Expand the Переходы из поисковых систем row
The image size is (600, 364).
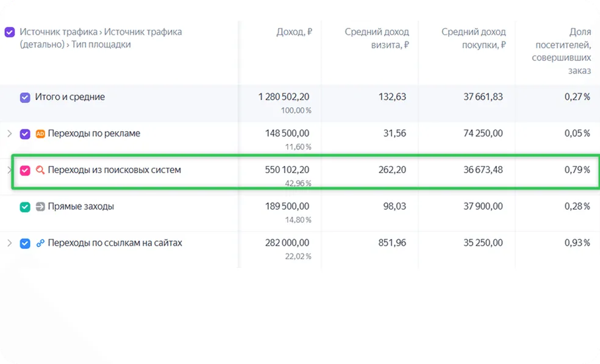coord(10,170)
